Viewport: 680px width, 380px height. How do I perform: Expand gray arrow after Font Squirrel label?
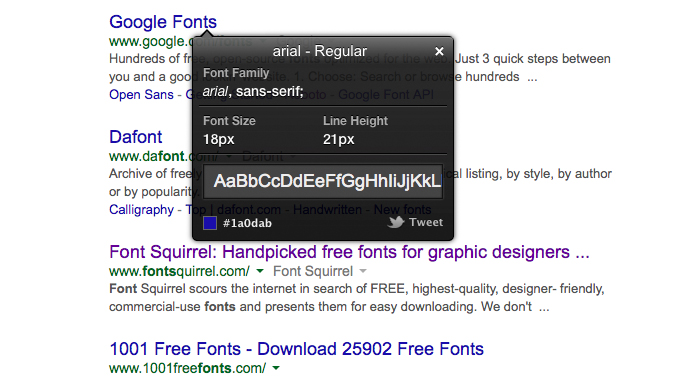pos(363,271)
